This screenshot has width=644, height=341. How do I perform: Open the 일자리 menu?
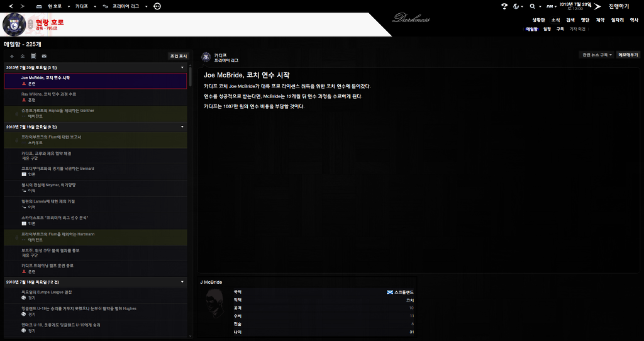(x=618, y=20)
